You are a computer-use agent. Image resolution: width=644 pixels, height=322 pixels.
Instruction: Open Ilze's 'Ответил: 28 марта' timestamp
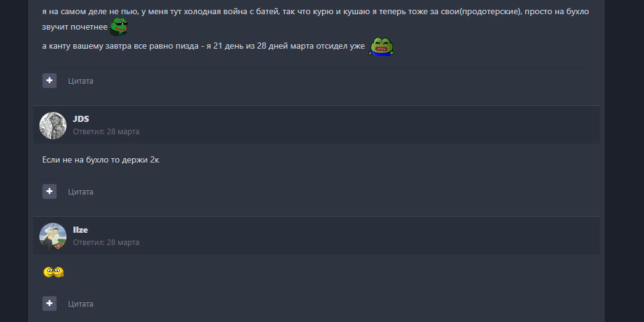click(106, 243)
